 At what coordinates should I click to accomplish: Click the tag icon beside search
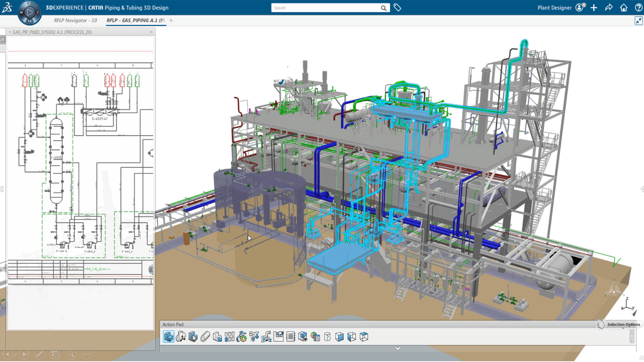click(397, 8)
